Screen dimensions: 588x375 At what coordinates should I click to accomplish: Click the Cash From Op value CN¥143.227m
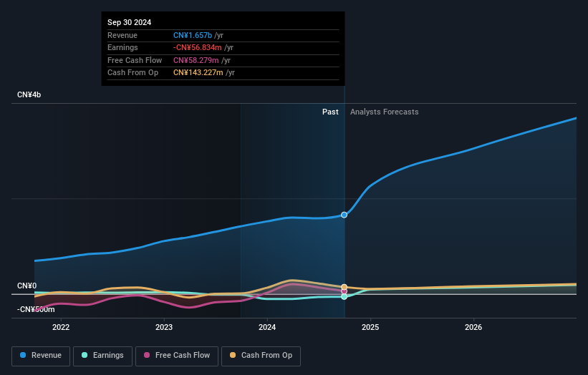[x=198, y=73]
